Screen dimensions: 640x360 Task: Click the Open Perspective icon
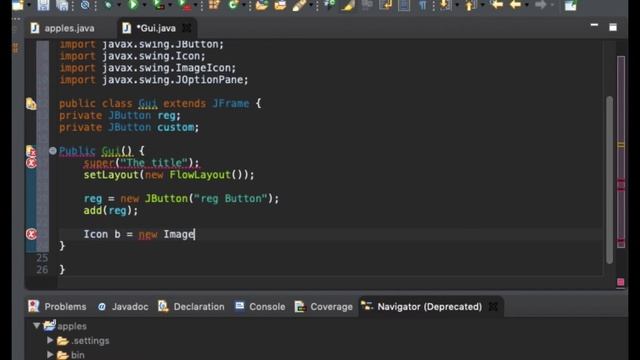570,5
